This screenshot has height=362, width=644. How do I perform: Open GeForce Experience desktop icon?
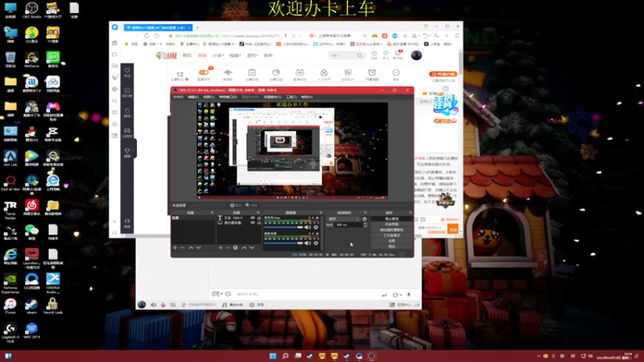click(10, 282)
